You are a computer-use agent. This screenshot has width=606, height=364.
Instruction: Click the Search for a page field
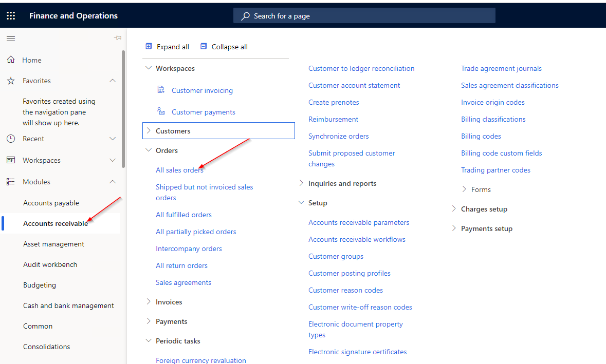pos(364,16)
